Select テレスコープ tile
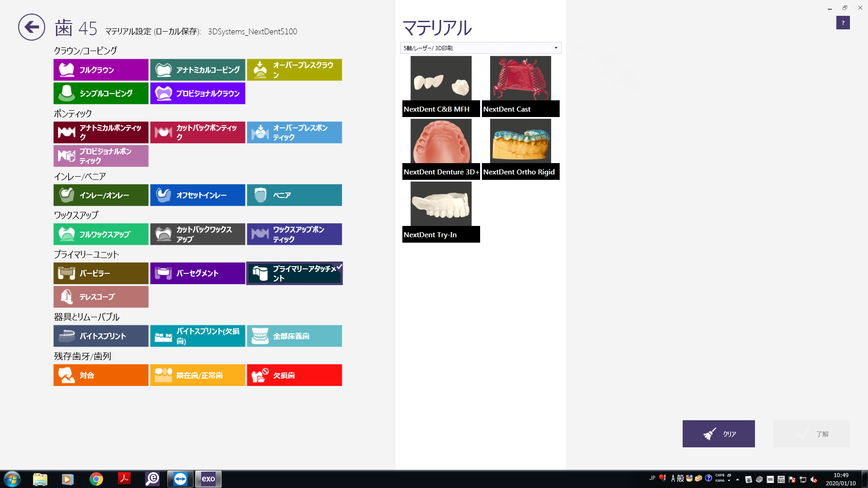Screen dimensions: 868x488 point(101,297)
